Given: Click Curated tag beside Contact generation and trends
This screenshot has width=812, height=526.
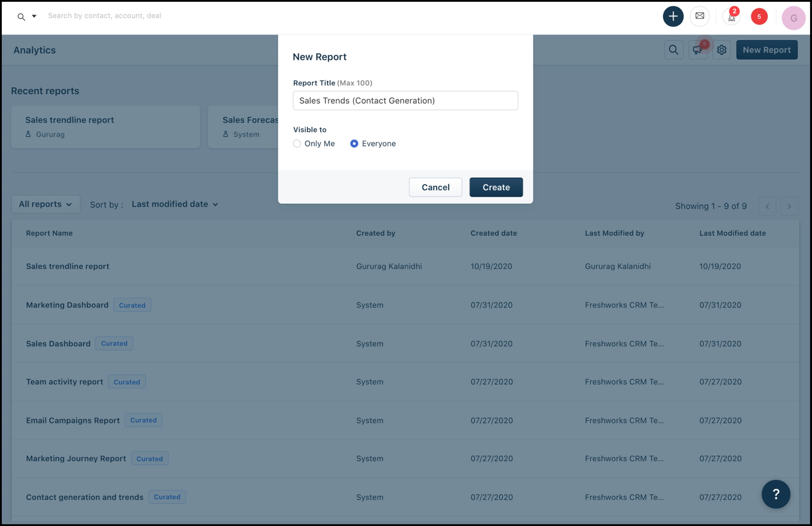Looking at the screenshot, I should [167, 497].
